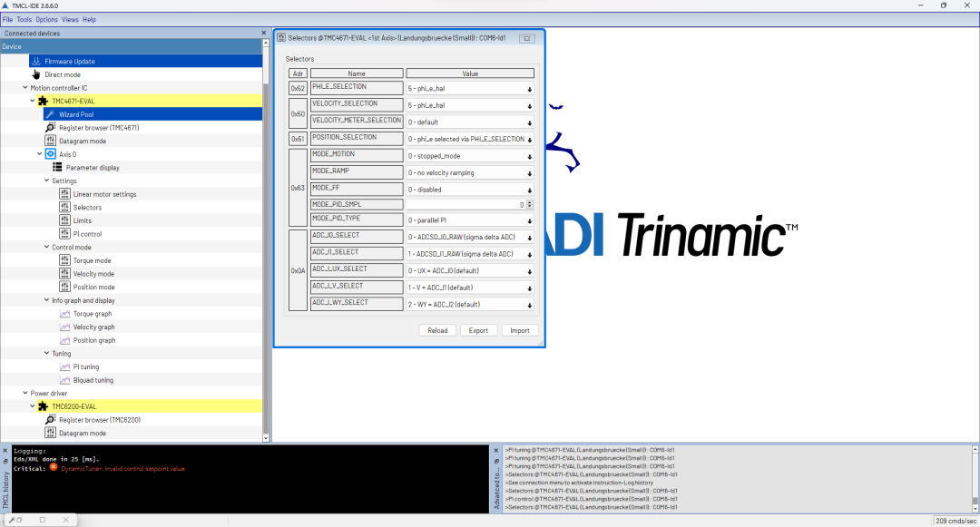The image size is (980, 527).
Task: Open the MODE_FF value dropdown
Action: click(470, 190)
